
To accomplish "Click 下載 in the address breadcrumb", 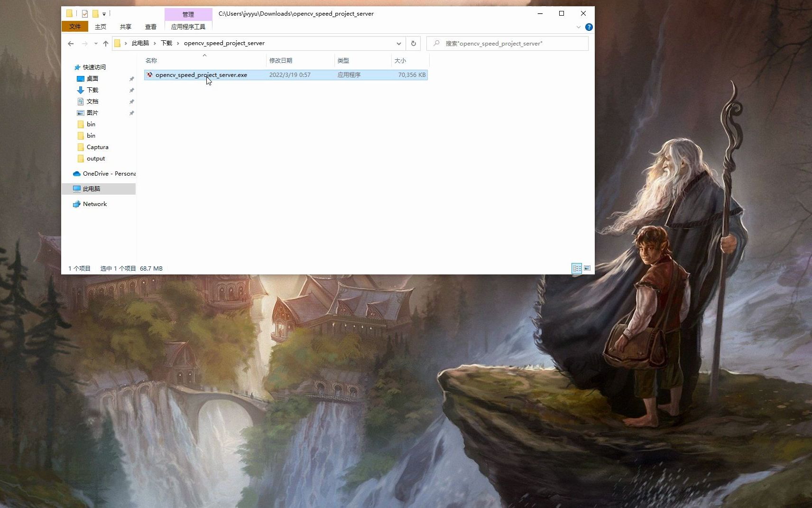I will pyautogui.click(x=166, y=43).
